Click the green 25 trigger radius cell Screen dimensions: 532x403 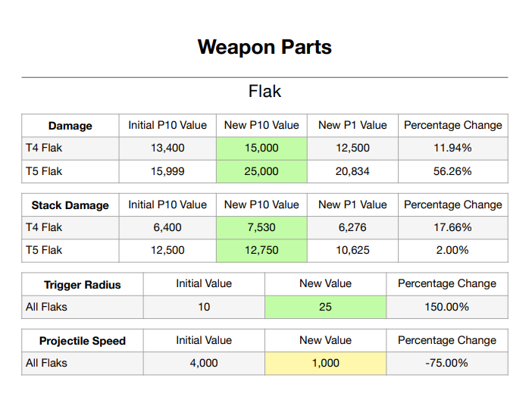325,307
